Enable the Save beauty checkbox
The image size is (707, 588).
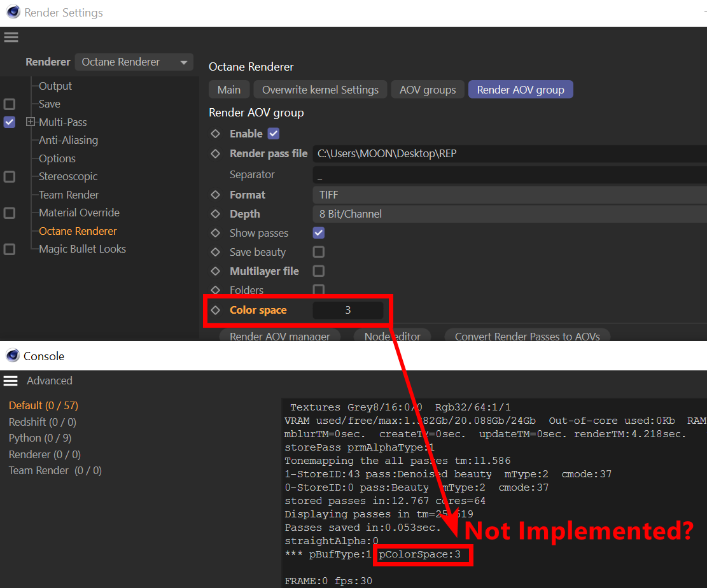point(319,251)
